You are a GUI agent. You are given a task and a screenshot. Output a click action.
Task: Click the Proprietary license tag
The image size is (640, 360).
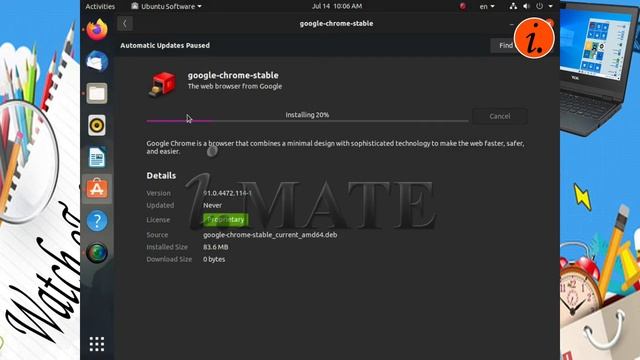[225, 220]
